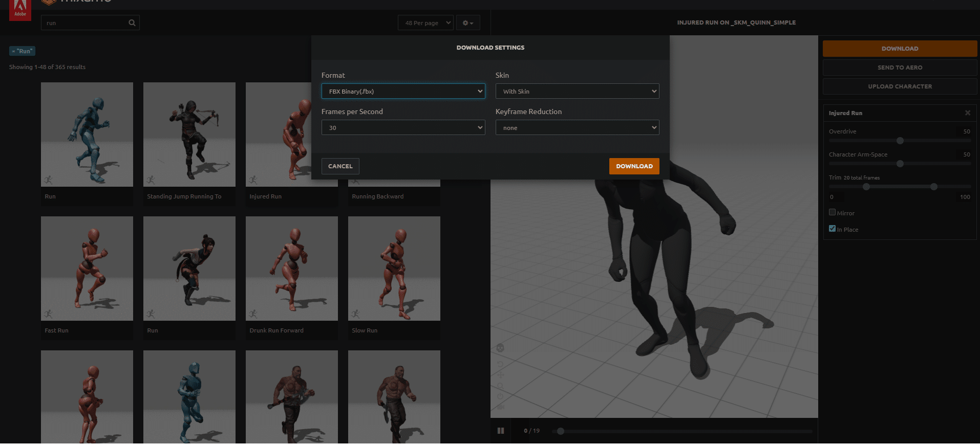Click the playback timeline scrubber handle
This screenshot has width=980, height=445.
coord(561,431)
